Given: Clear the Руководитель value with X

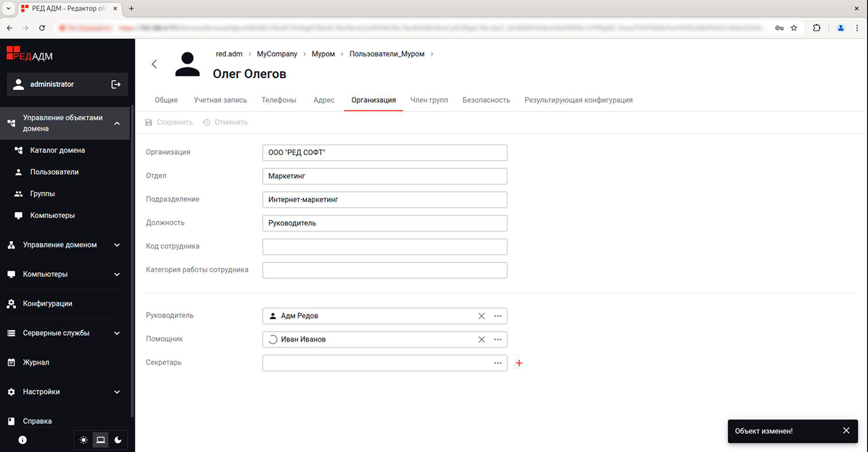Looking at the screenshot, I should 482,316.
